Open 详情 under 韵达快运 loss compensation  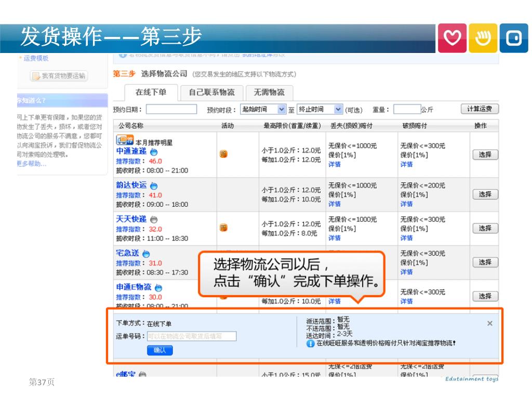(x=335, y=204)
